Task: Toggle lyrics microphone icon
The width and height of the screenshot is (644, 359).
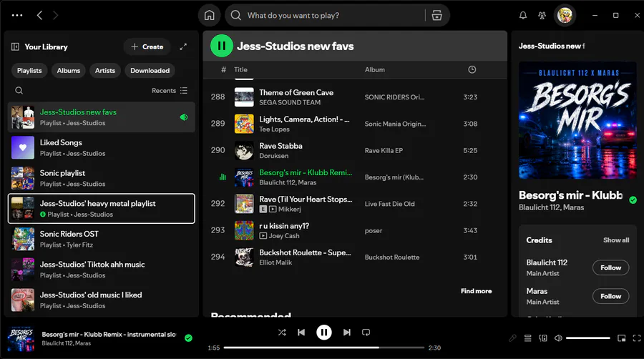Action: click(512, 338)
